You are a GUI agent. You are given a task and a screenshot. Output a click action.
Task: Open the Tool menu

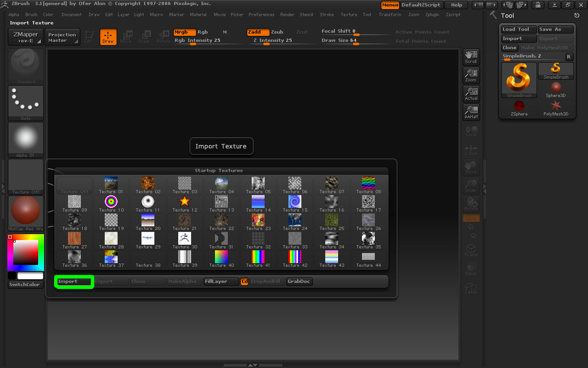pos(367,15)
